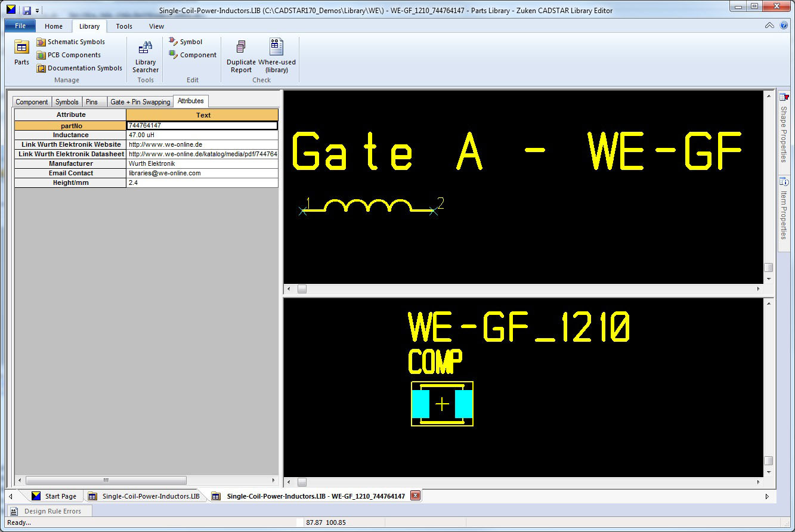Switch to the Tools ribbon tab

click(124, 26)
